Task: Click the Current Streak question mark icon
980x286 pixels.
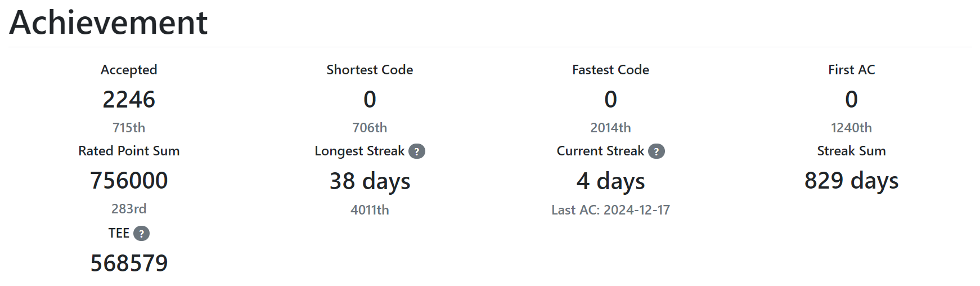Action: pyautogui.click(x=657, y=151)
